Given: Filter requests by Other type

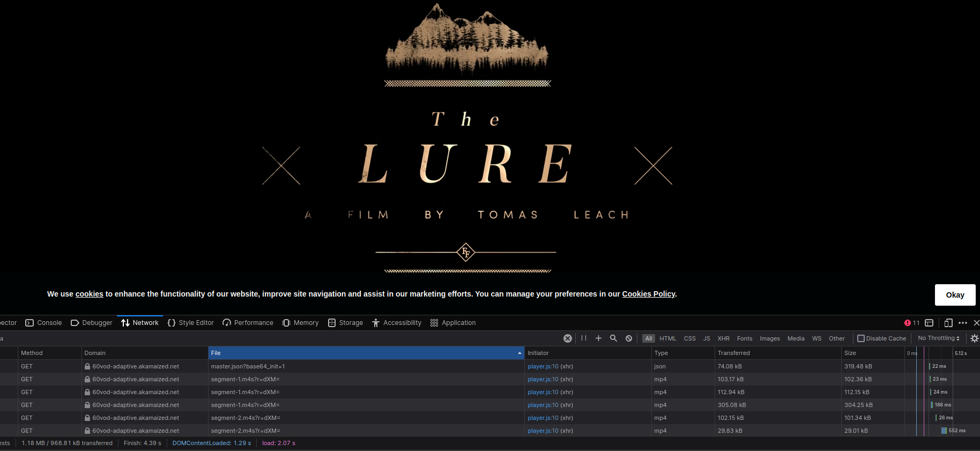Looking at the screenshot, I should (x=837, y=338).
